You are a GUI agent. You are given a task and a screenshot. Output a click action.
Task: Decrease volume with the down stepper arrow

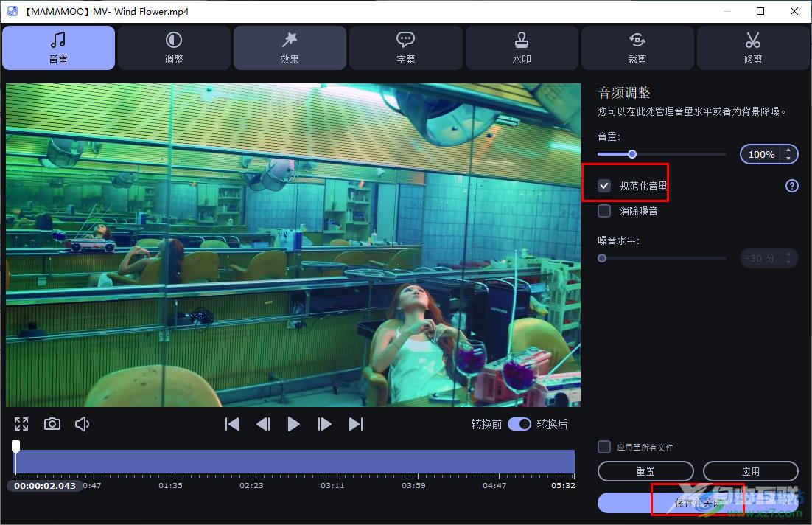tap(788, 158)
